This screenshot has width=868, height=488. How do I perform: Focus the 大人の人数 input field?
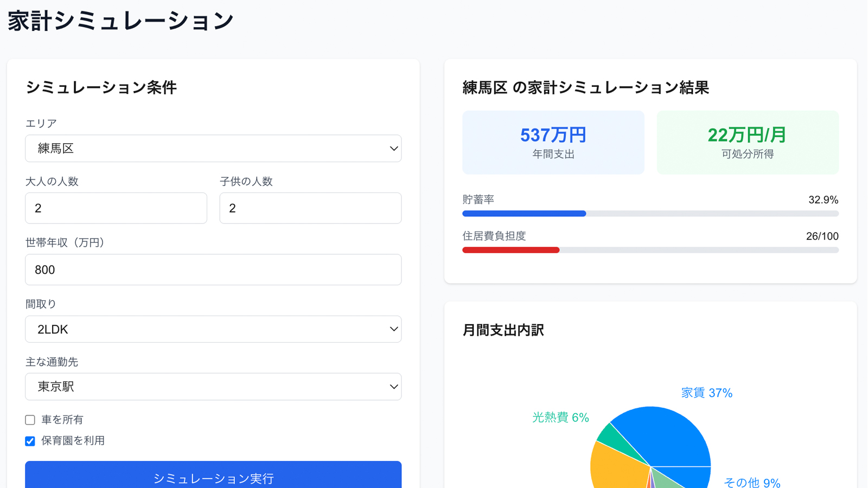[x=116, y=208]
